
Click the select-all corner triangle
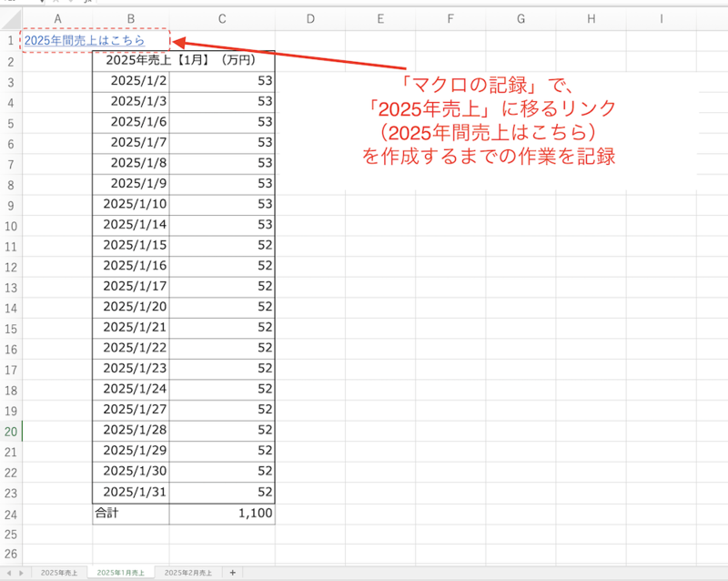point(11,19)
